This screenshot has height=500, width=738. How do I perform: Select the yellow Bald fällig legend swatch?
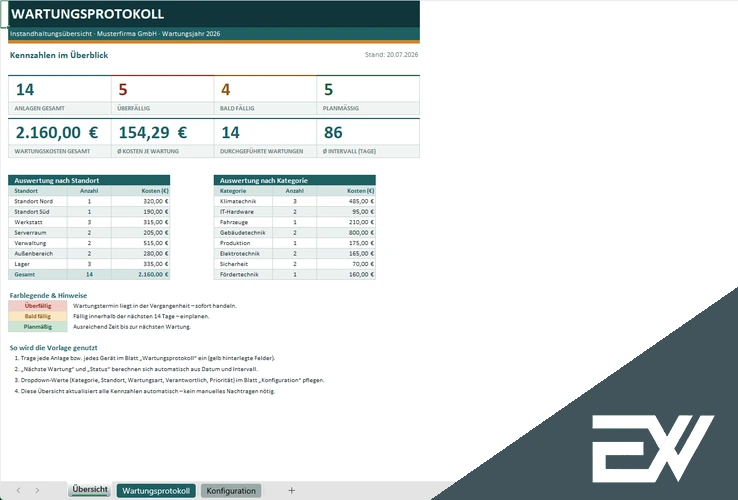click(38, 316)
